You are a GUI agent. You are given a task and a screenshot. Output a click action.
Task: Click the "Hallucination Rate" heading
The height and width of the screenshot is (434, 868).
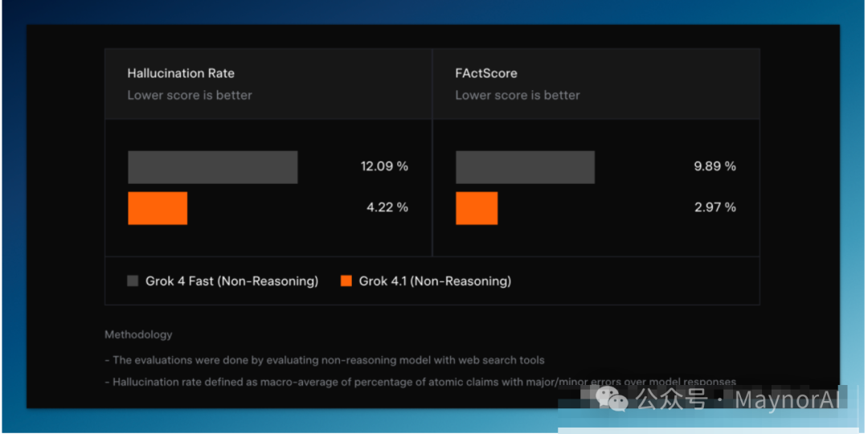coord(181,73)
